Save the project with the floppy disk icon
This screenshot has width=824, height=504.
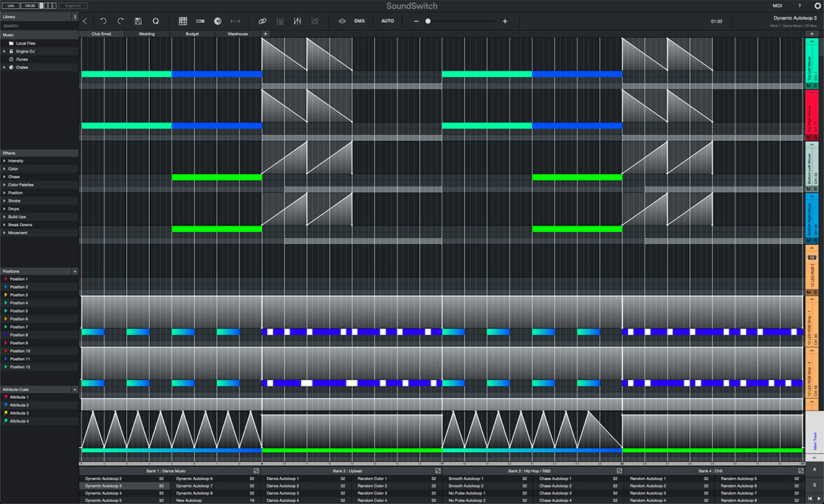pos(138,22)
